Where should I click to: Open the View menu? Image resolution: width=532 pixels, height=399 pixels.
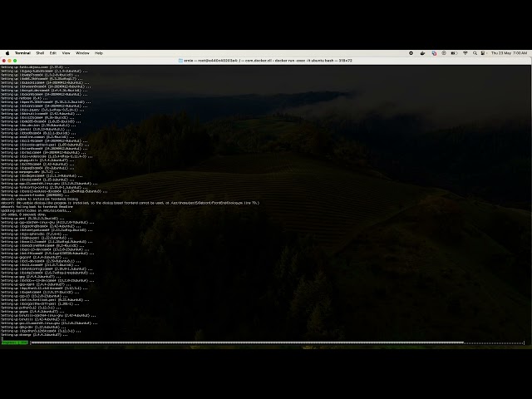coord(66,53)
